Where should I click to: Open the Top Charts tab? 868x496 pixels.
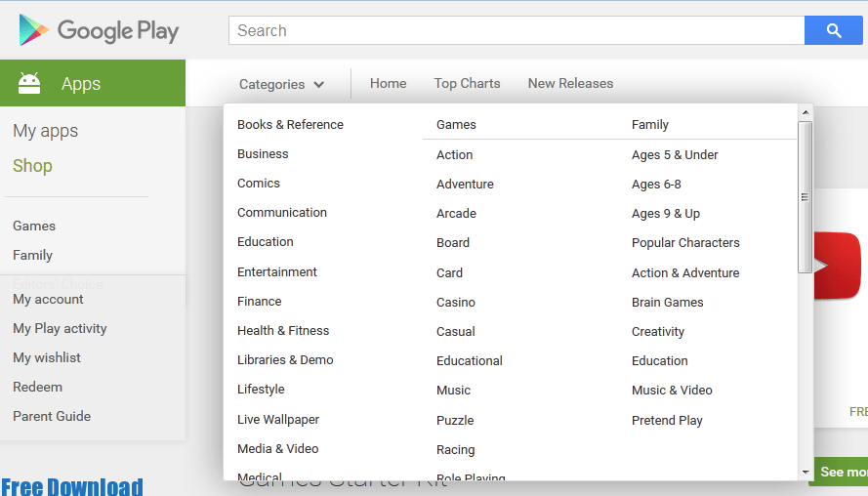point(468,84)
